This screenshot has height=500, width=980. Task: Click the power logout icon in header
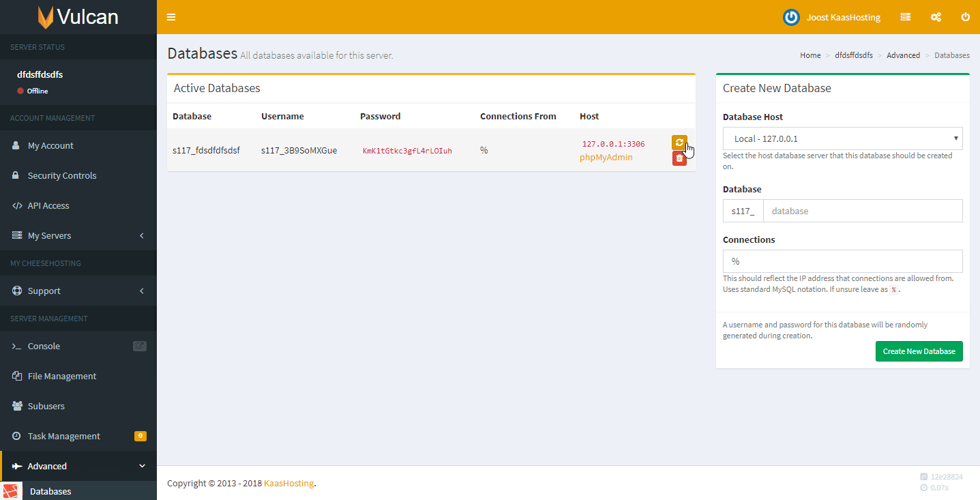(965, 17)
